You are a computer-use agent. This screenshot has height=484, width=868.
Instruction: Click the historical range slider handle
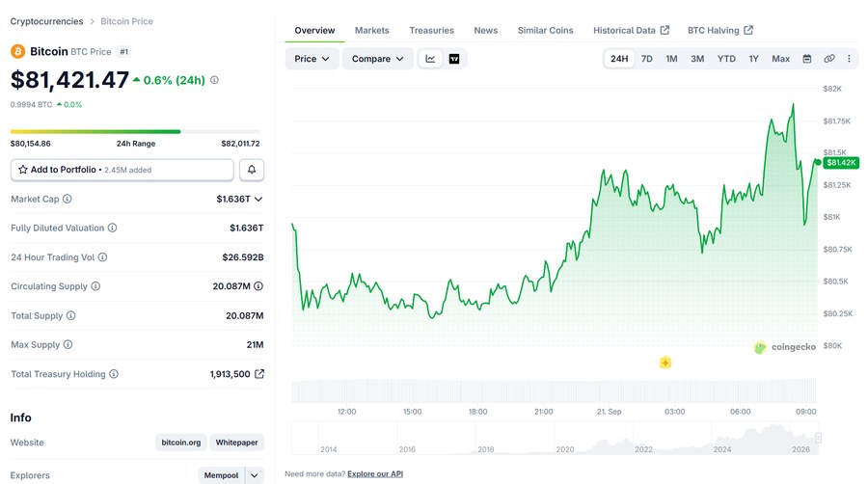pyautogui.click(x=818, y=438)
